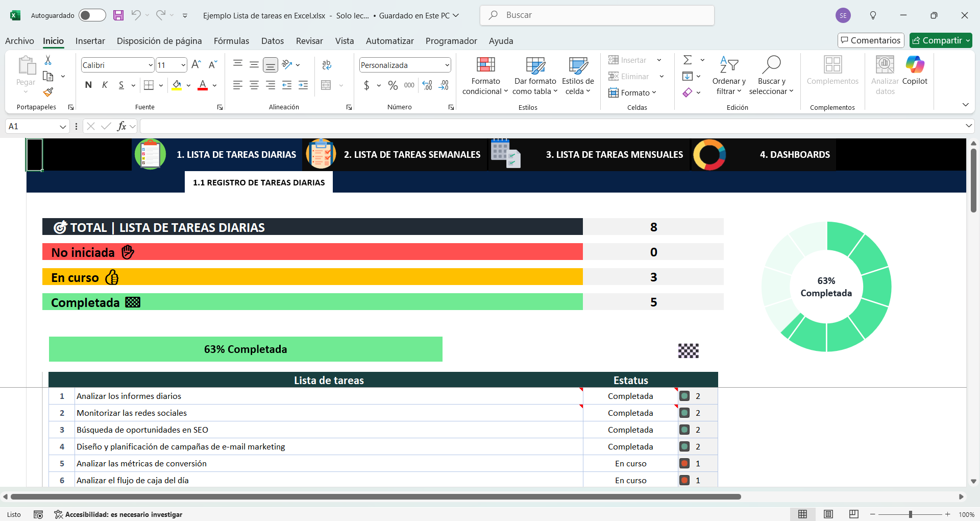Select the Format Painter brush
The height and width of the screenshot is (521, 980).
(x=47, y=92)
